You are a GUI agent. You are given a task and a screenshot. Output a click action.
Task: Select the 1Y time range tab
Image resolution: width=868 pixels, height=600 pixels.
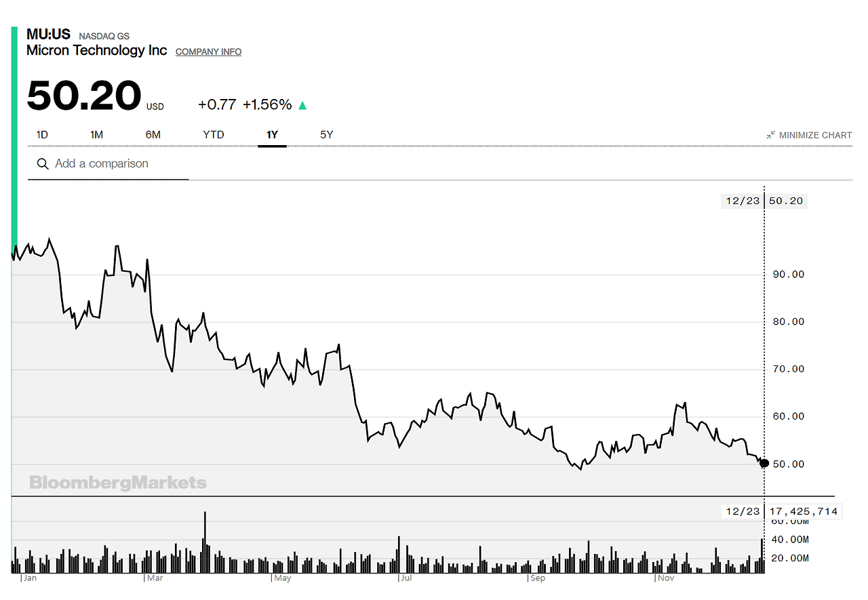click(x=272, y=134)
